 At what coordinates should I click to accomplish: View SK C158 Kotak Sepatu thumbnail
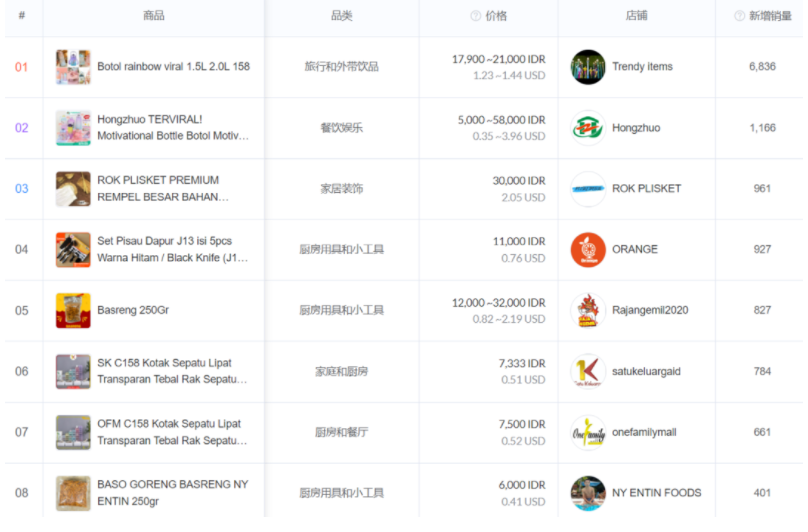73,371
